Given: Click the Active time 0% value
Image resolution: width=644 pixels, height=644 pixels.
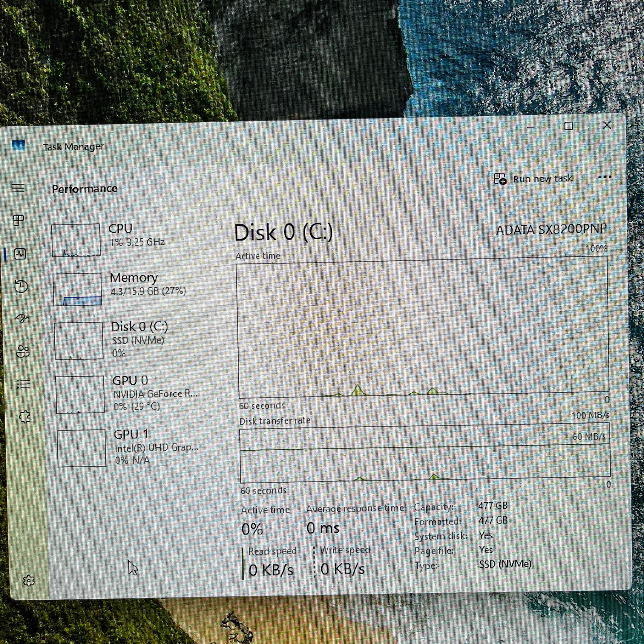Looking at the screenshot, I should click(x=252, y=529).
